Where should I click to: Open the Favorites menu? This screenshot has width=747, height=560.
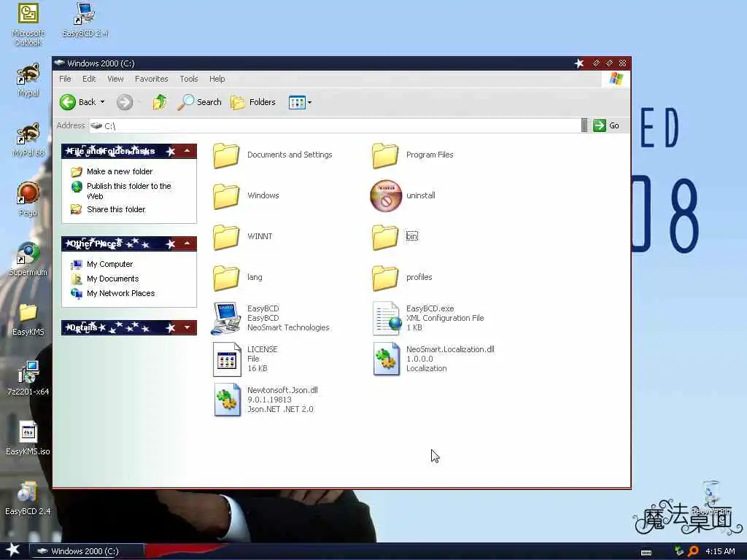pos(152,79)
